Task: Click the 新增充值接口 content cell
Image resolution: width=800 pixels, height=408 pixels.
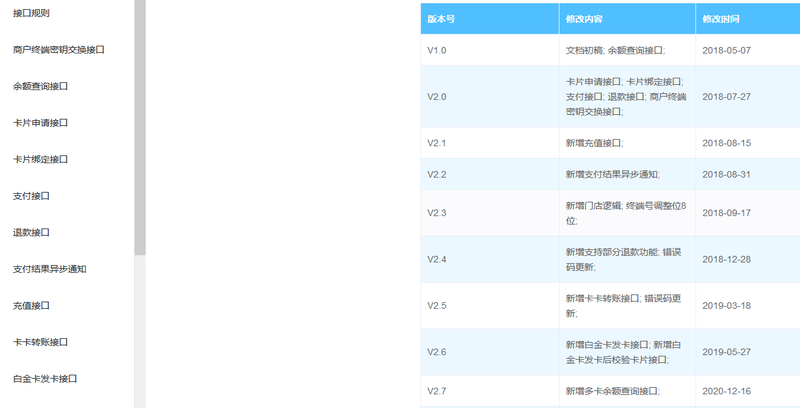Action: point(628,143)
